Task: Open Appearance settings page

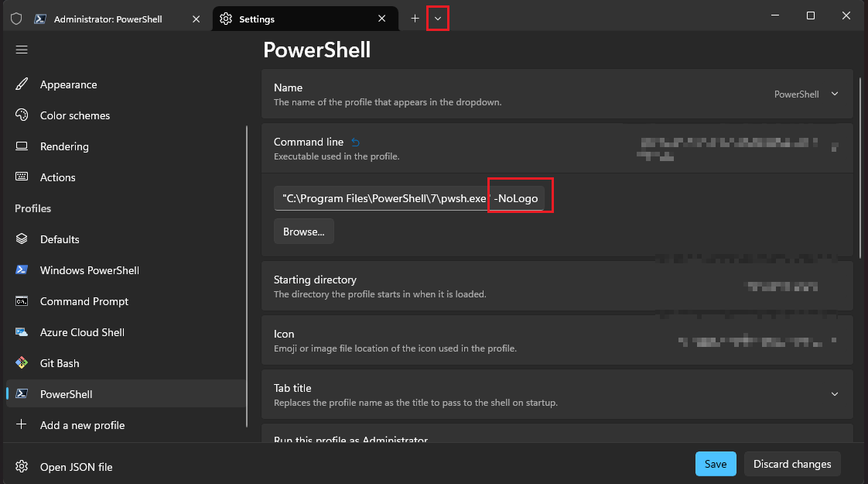Action: coord(126,84)
